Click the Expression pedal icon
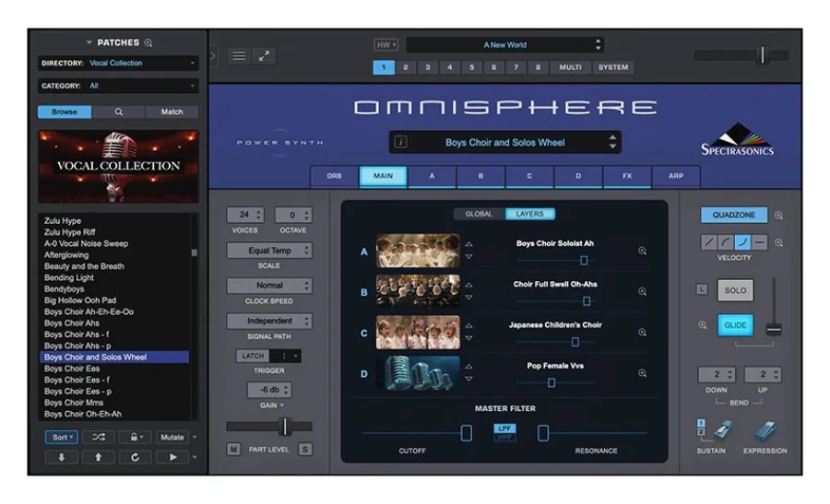830x504 pixels. [x=765, y=430]
